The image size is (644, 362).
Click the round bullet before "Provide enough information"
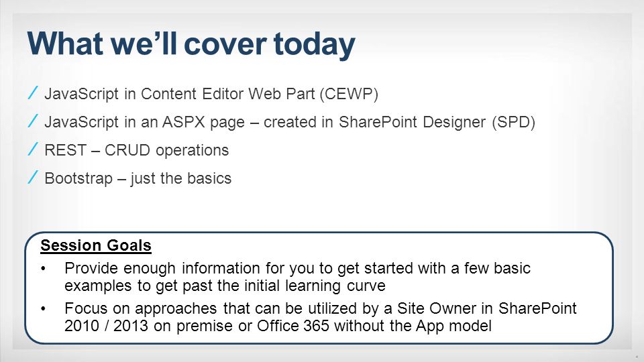point(43,269)
